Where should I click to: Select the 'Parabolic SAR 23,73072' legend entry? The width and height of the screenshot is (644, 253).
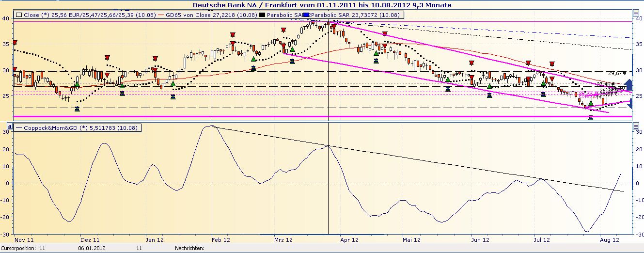pyautogui.click(x=355, y=15)
